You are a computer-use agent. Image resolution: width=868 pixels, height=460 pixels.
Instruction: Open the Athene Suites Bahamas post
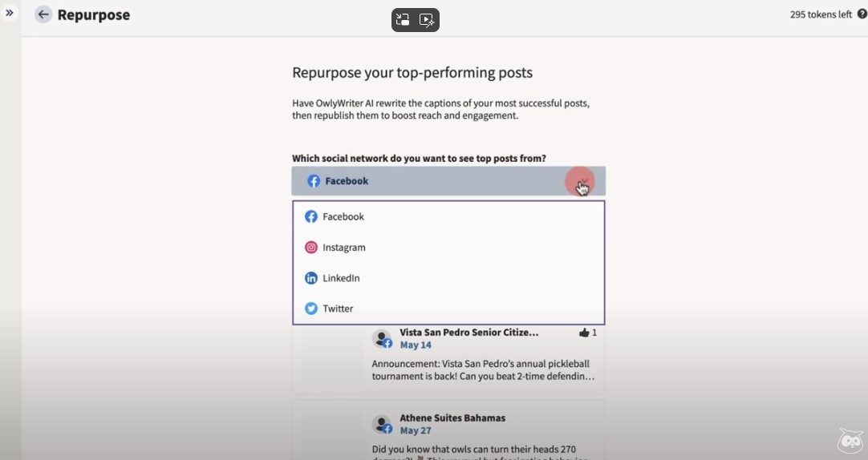(x=452, y=418)
